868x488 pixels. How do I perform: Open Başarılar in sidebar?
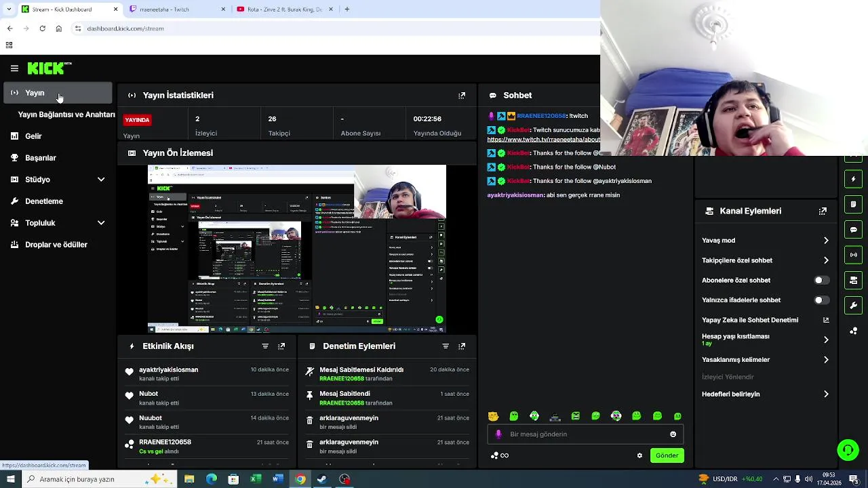(58, 158)
